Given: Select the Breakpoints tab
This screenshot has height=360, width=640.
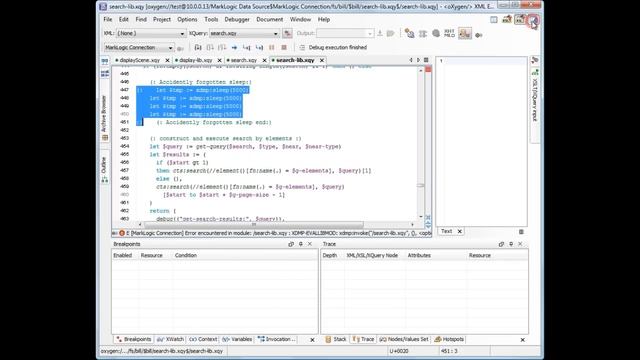Looking at the screenshot, I should click(x=133, y=339).
